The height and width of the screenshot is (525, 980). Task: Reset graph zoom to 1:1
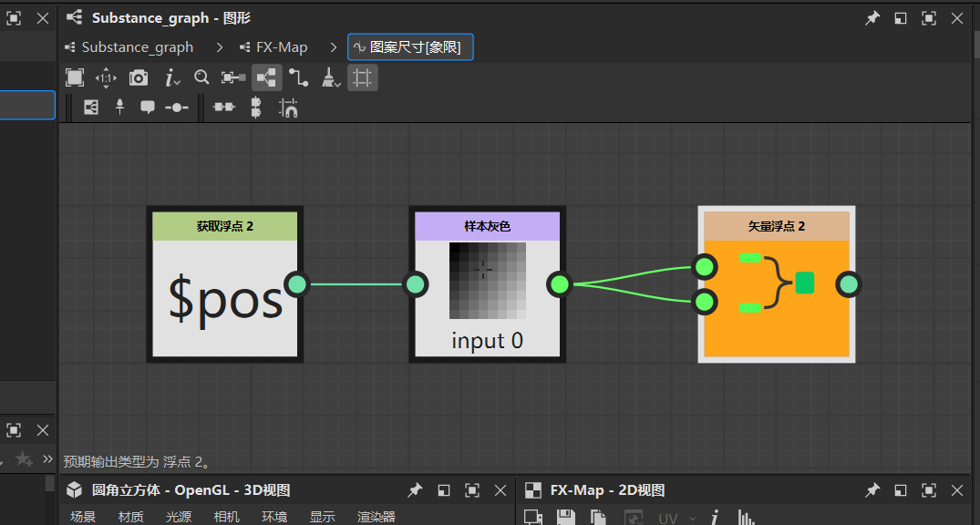tap(106, 77)
